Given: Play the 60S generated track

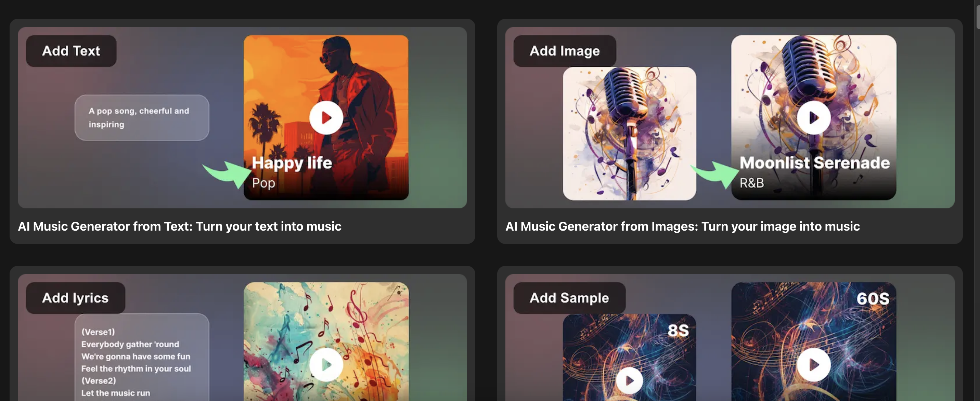Looking at the screenshot, I should coord(813,364).
